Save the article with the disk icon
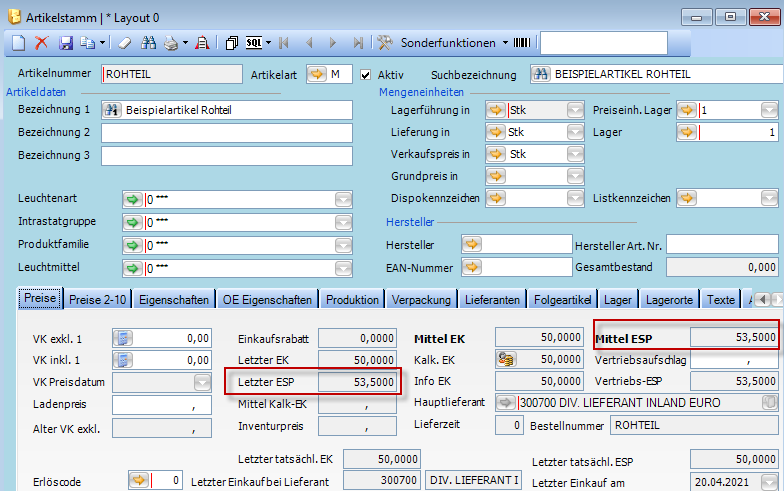This screenshot has width=784, height=491. pos(66,43)
